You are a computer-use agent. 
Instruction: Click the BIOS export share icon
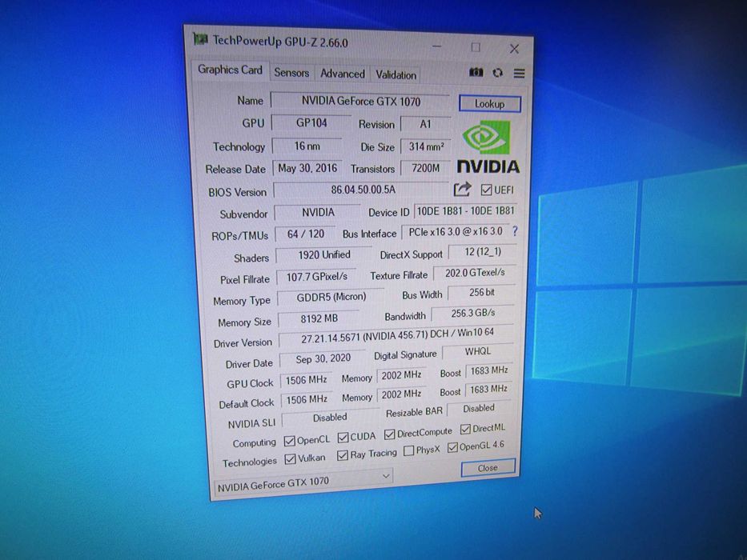[x=462, y=190]
